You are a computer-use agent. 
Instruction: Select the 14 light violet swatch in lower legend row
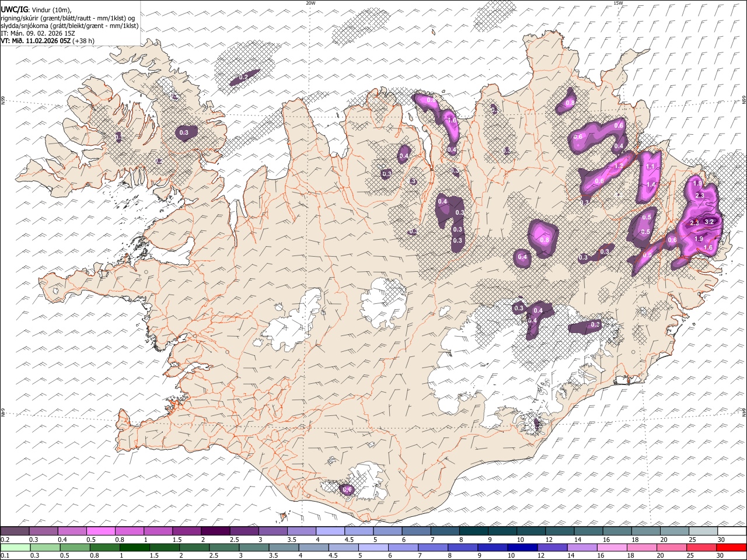pyautogui.click(x=582, y=547)
